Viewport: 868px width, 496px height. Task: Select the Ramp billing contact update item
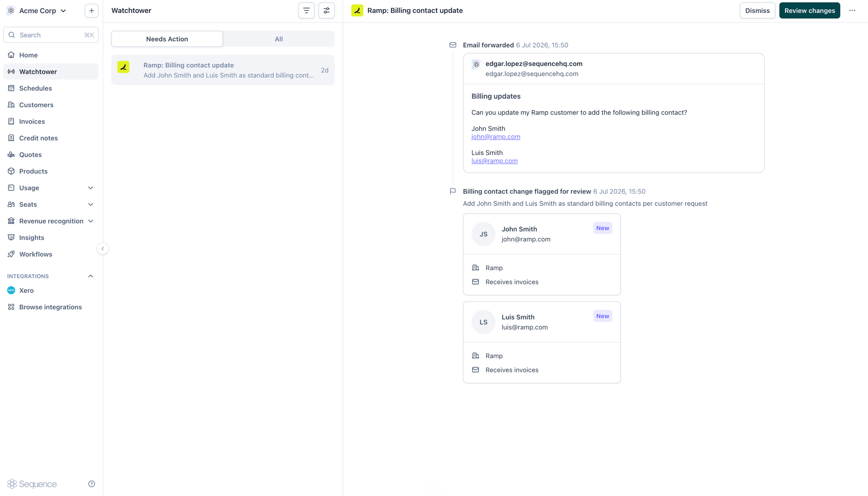coord(223,70)
